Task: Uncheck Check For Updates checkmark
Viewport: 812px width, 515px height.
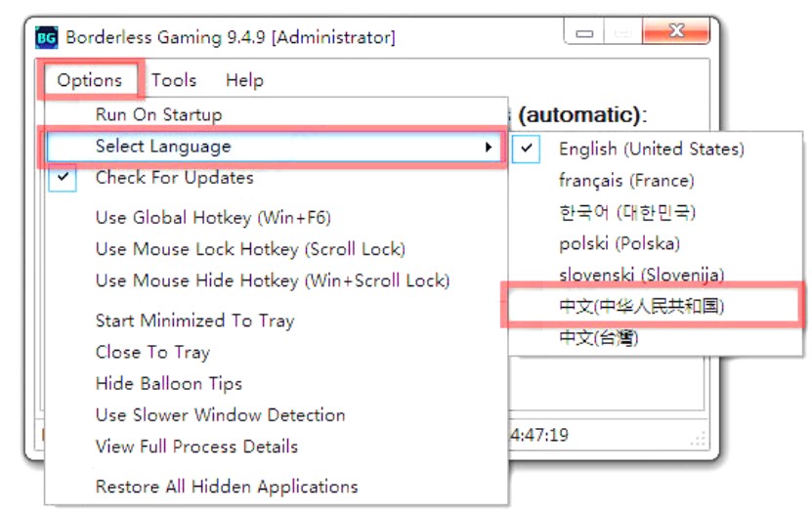Action: point(63,178)
